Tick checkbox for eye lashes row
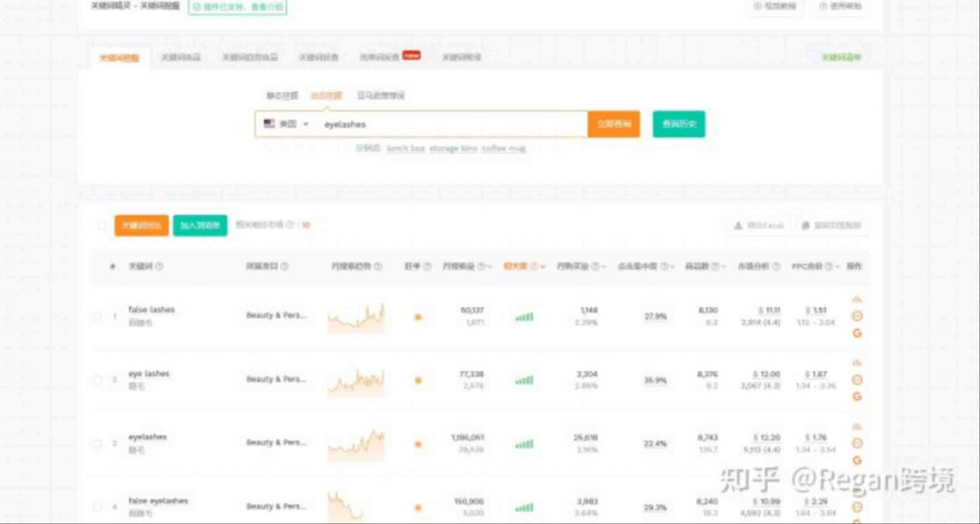980x524 pixels. 98,380
